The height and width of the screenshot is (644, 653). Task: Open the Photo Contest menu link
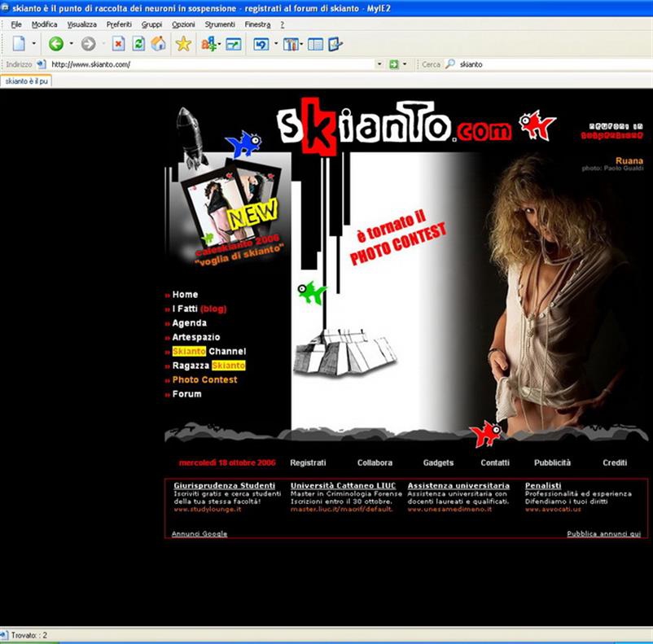click(204, 379)
